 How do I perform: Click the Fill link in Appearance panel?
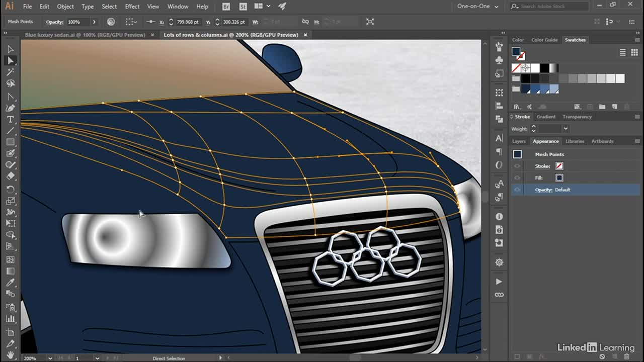coord(538,177)
